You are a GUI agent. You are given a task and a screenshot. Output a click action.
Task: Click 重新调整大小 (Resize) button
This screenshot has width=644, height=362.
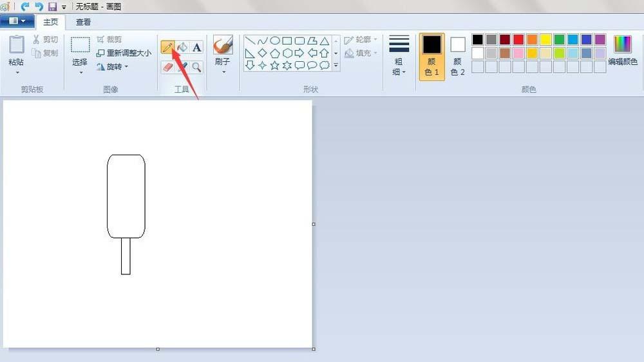(x=124, y=53)
